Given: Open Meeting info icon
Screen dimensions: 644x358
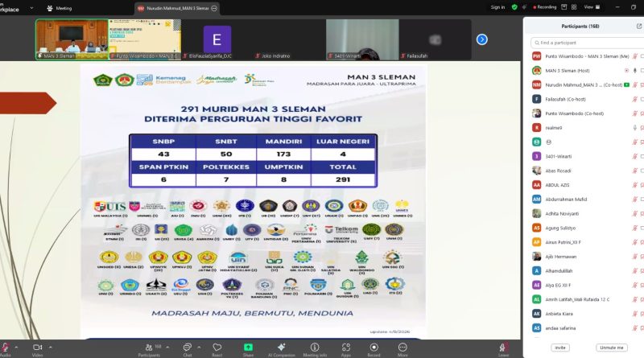Looking at the screenshot, I should pyautogui.click(x=315, y=348).
